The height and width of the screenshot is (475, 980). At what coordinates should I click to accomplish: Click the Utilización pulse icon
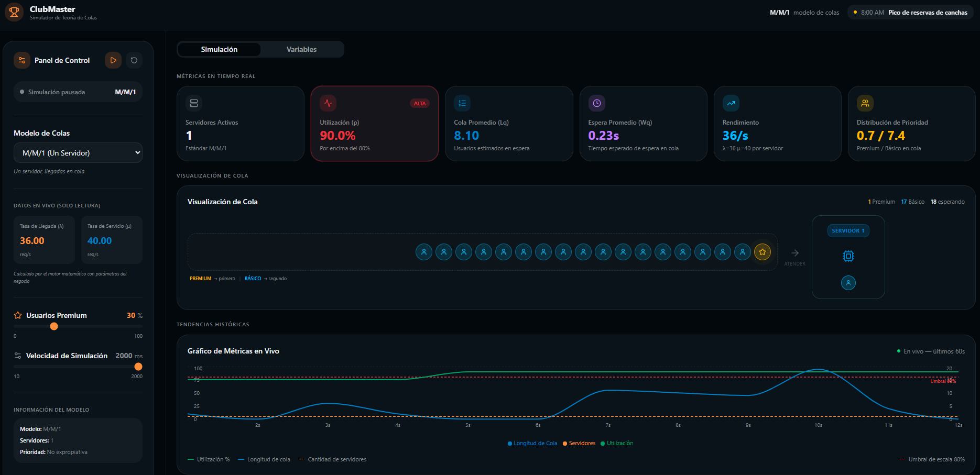(328, 103)
